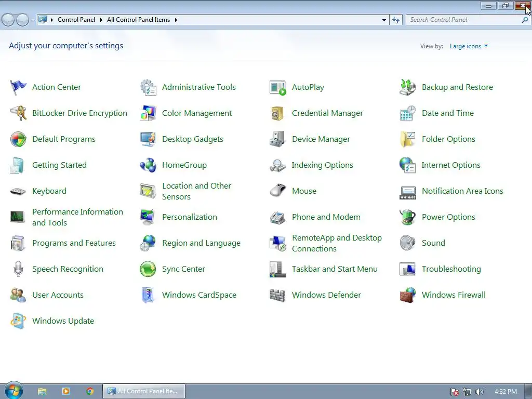This screenshot has height=399, width=532.
Task: Click the Forward navigation button
Action: [x=22, y=20]
